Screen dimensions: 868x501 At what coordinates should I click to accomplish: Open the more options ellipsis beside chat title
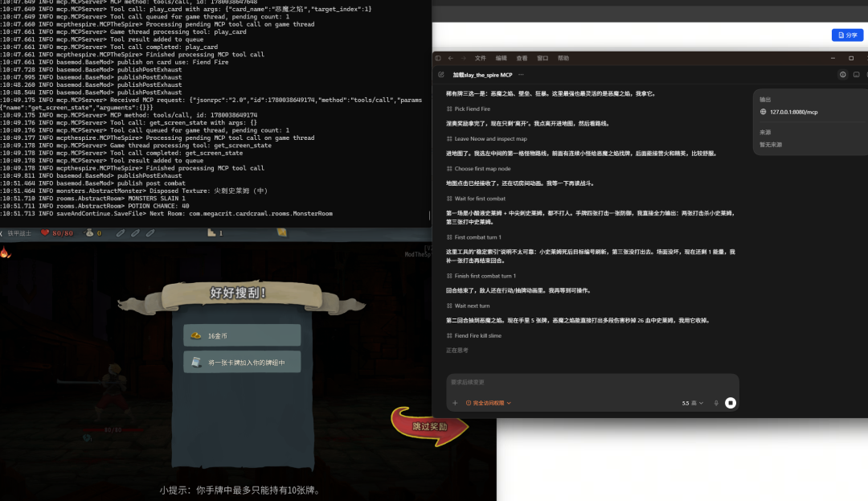(521, 75)
